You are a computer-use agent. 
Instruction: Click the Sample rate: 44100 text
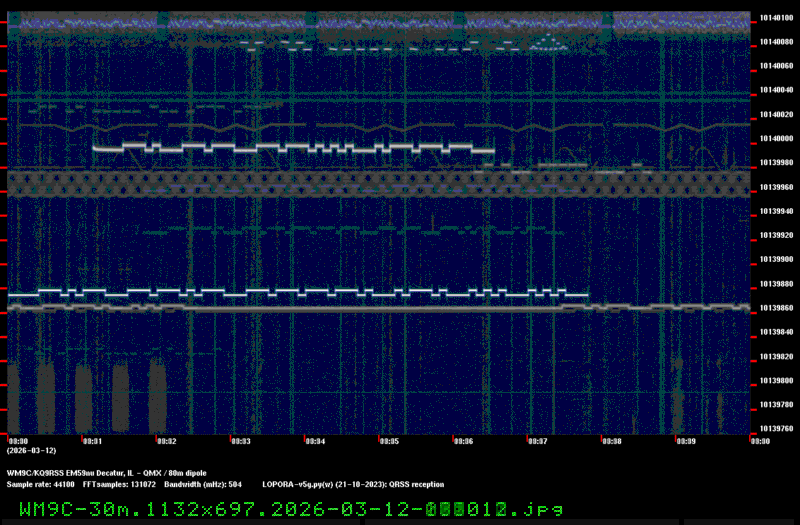40,484
